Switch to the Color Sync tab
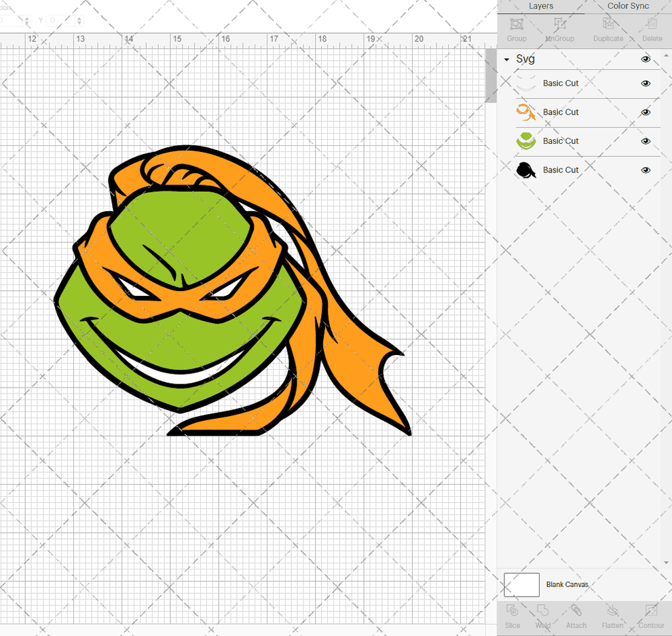This screenshot has width=672, height=636. click(x=627, y=6)
